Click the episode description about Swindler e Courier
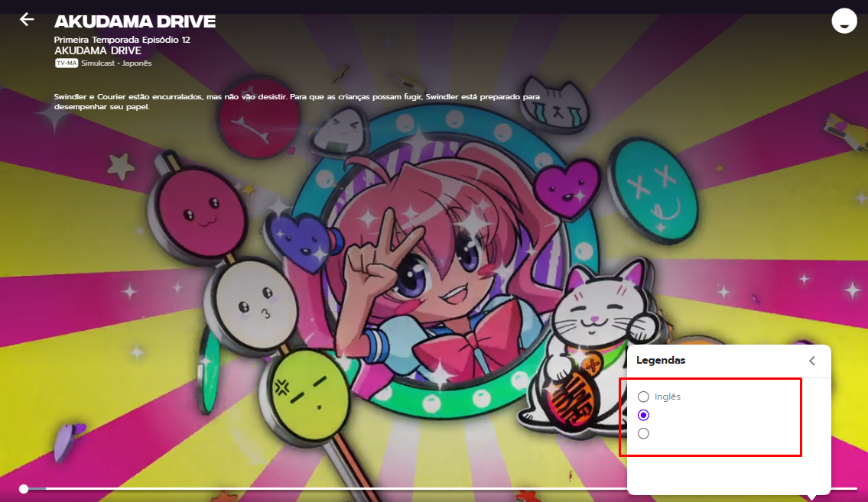Screen dimensions: 868x502 (x=297, y=102)
